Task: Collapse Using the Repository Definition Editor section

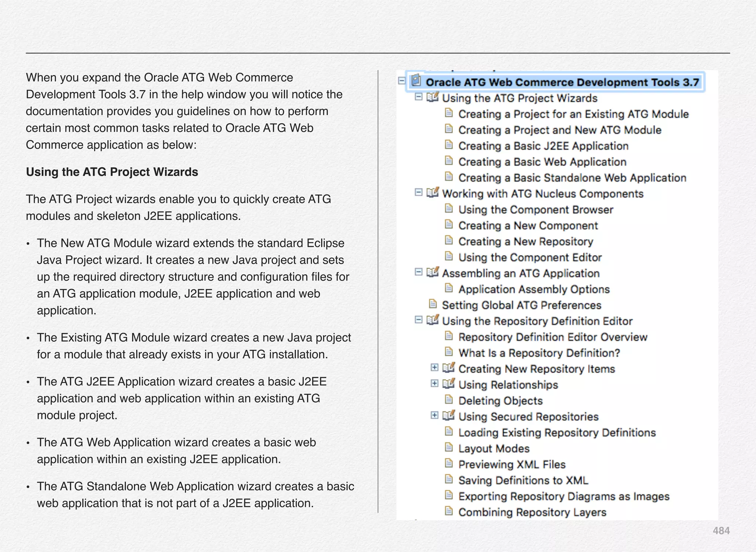Action: click(418, 320)
